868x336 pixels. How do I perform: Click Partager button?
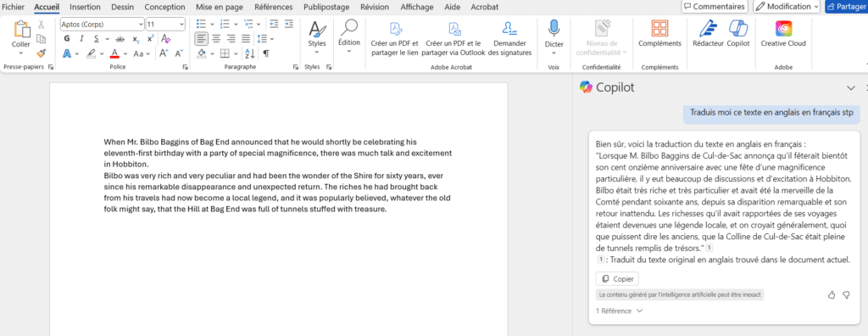pyautogui.click(x=847, y=7)
